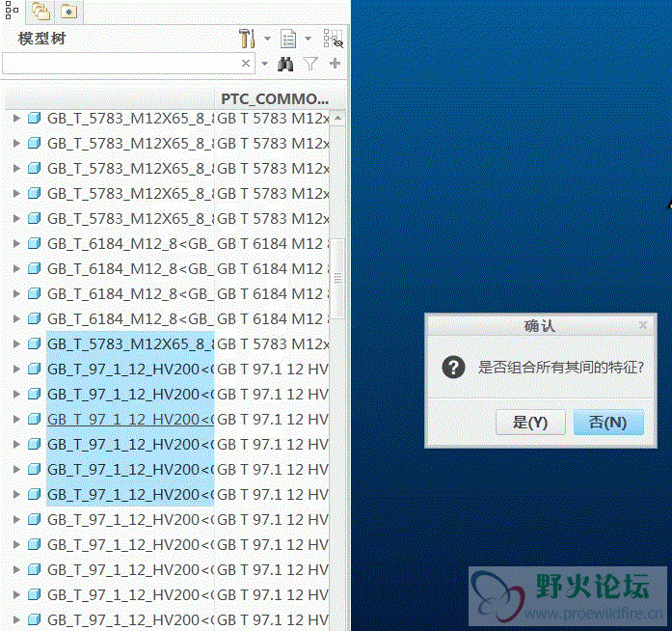The image size is (672, 631).
Task: Switch to the model tree tab icon
Action: click(12, 11)
